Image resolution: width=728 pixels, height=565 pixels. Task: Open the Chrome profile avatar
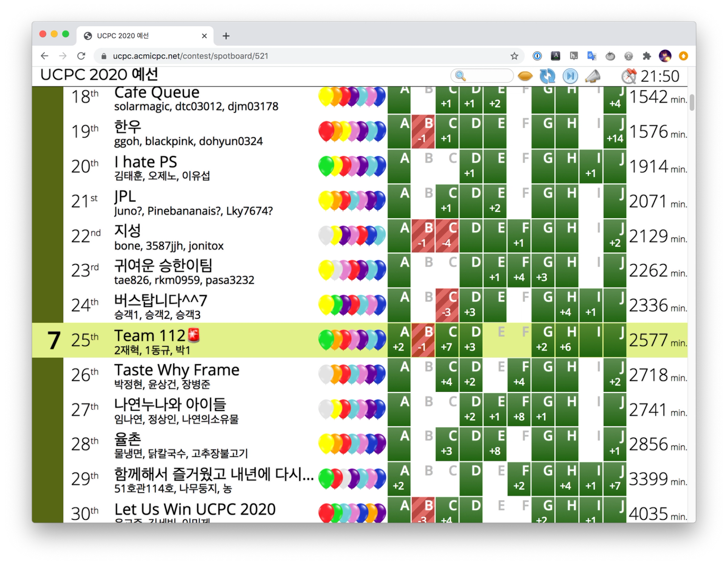(x=665, y=56)
